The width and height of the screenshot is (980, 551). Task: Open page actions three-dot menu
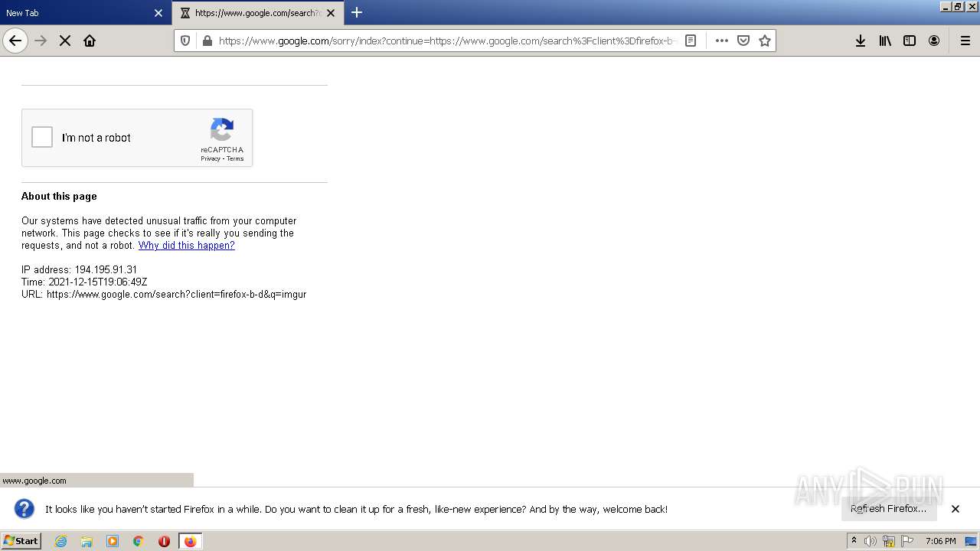[721, 41]
